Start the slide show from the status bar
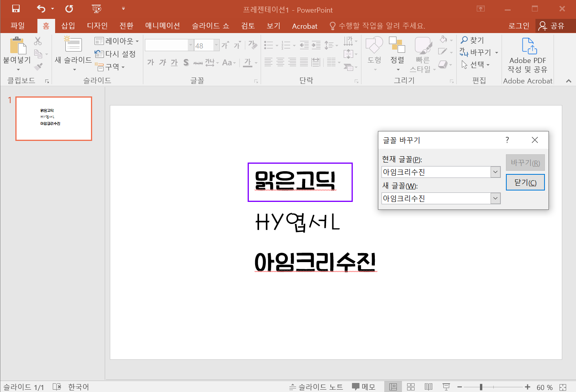The width and height of the screenshot is (576, 392). click(446, 387)
